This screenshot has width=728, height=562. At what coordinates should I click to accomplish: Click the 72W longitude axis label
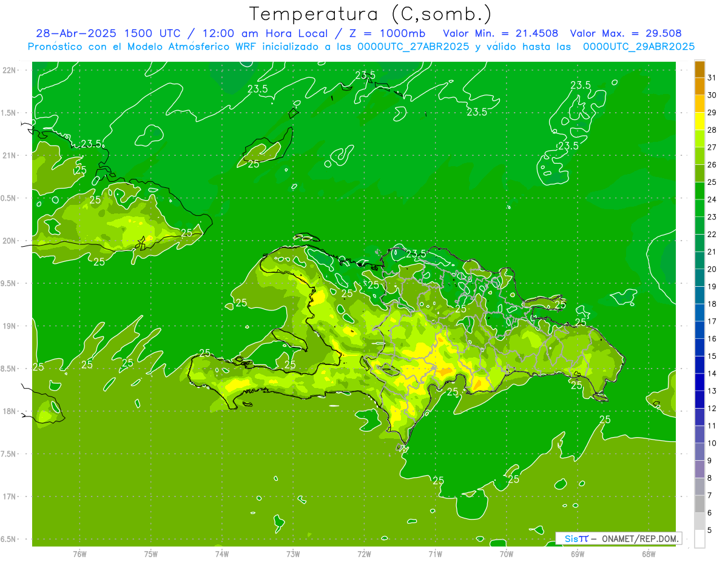click(364, 554)
